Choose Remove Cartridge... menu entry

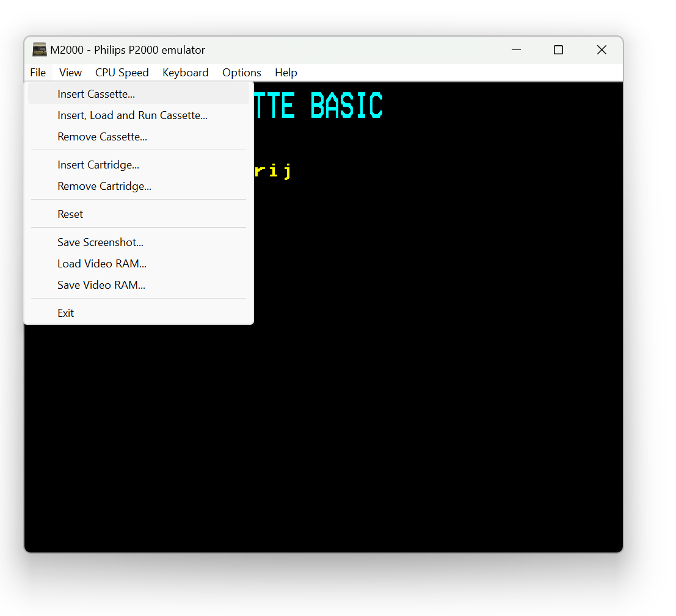(139, 186)
